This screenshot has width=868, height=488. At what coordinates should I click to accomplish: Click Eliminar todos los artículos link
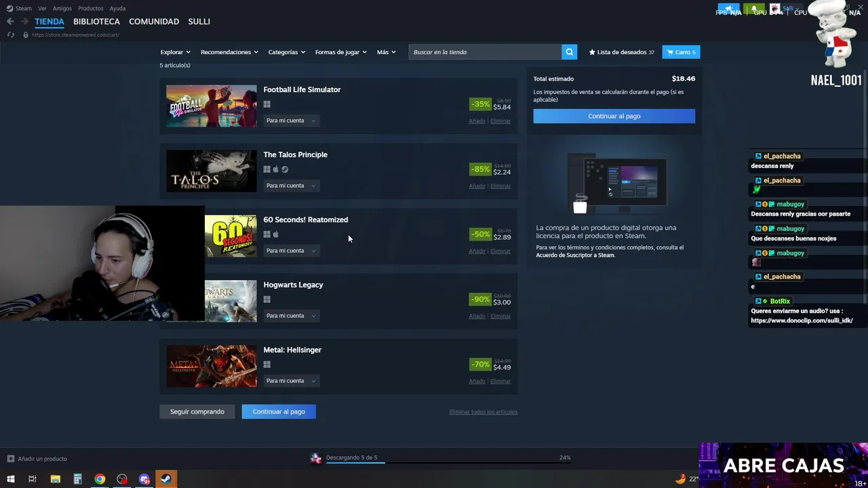pyautogui.click(x=483, y=412)
